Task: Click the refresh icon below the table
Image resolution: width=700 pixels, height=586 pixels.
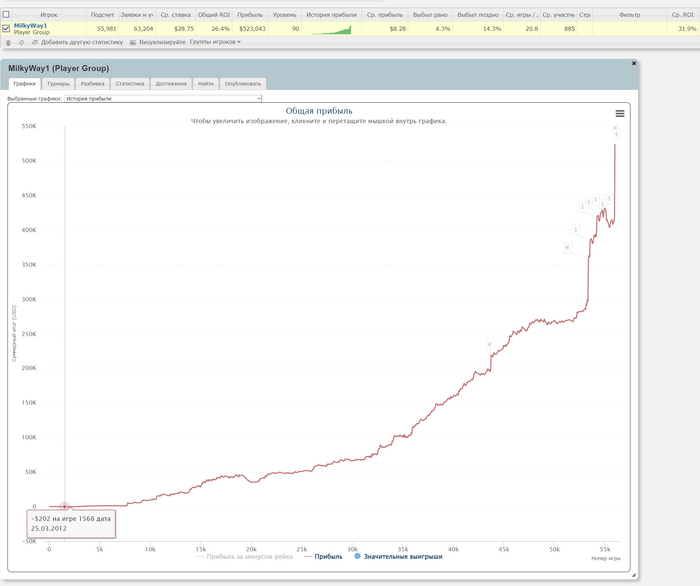Action: point(21,42)
